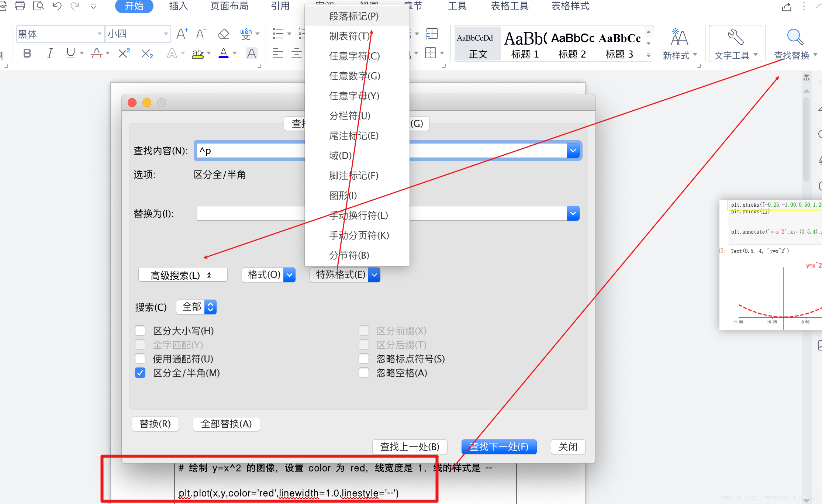Screen dimensions: 822x504
Task: Open the New Style (新样式) tool
Action: tap(679, 44)
